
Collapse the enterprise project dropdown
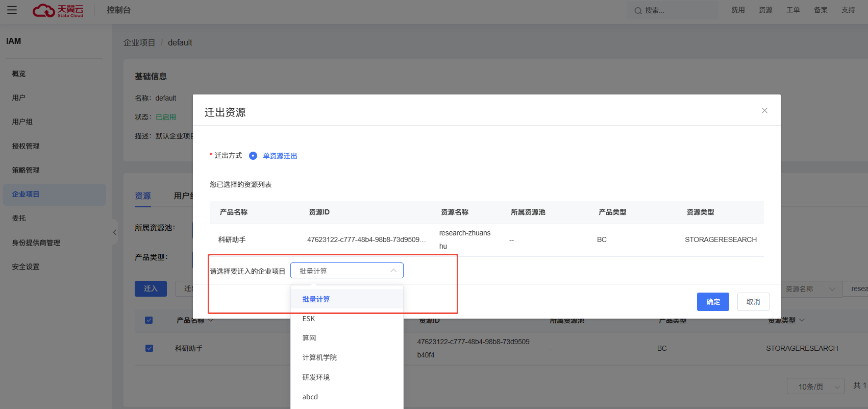[393, 271]
